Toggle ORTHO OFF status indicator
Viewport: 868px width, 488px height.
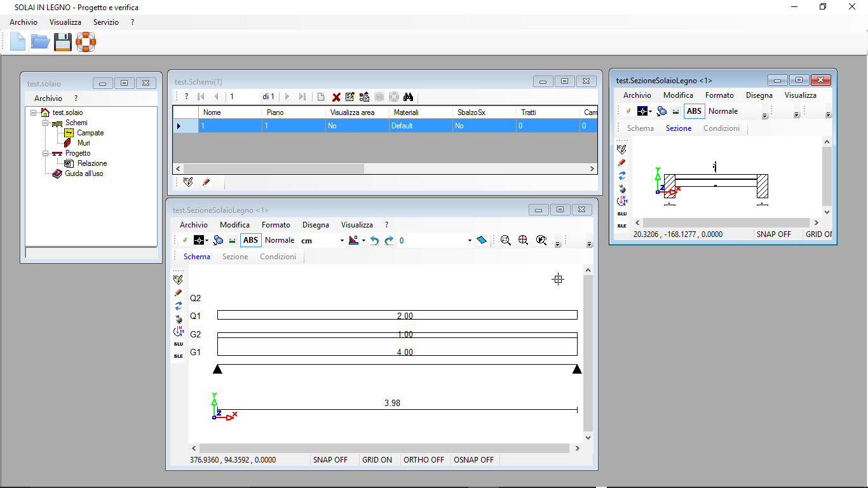(x=424, y=459)
